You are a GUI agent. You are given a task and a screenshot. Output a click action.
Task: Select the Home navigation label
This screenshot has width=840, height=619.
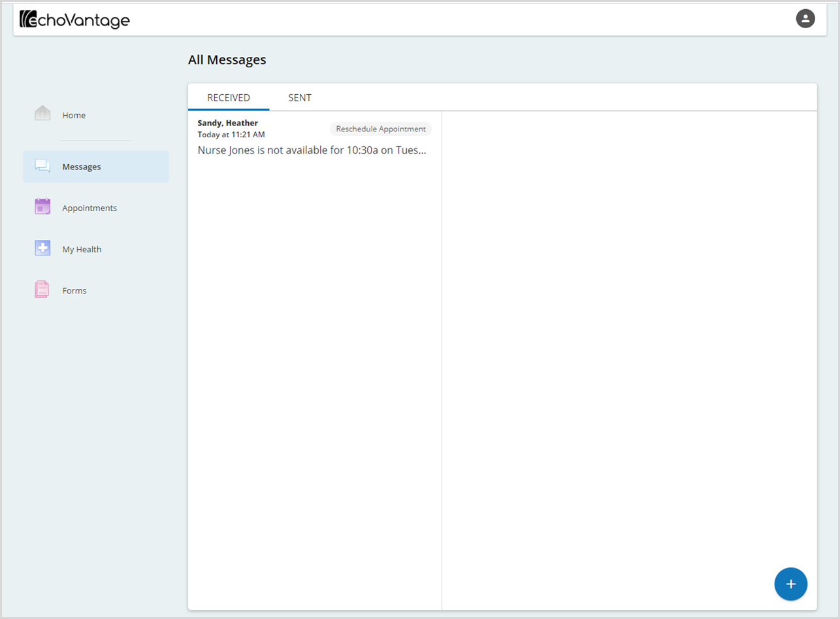point(74,115)
